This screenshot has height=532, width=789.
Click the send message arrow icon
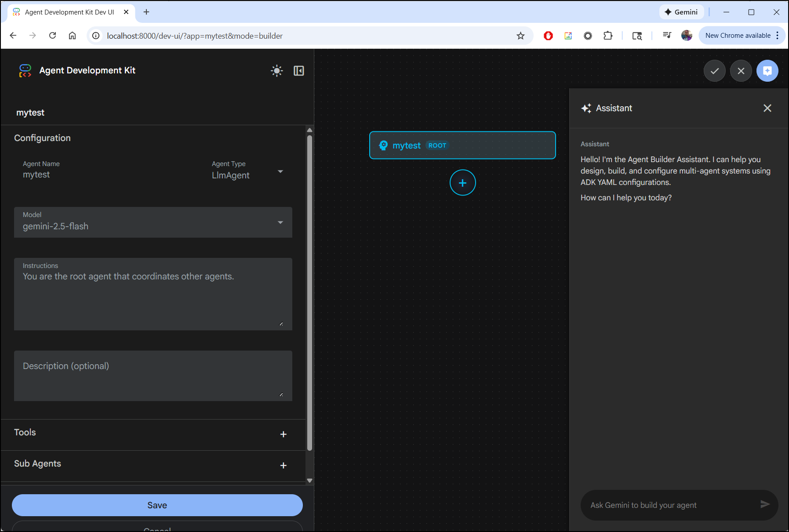point(764,504)
